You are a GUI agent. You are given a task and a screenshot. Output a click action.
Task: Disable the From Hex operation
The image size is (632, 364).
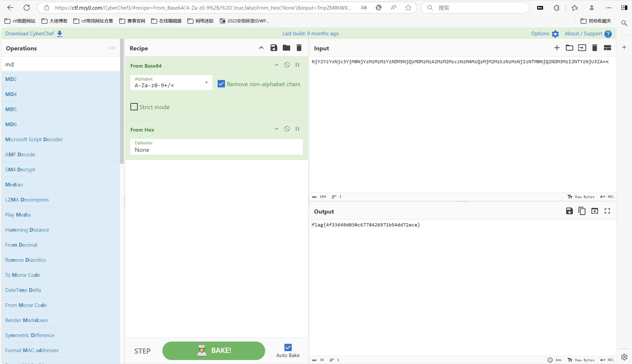tap(287, 129)
